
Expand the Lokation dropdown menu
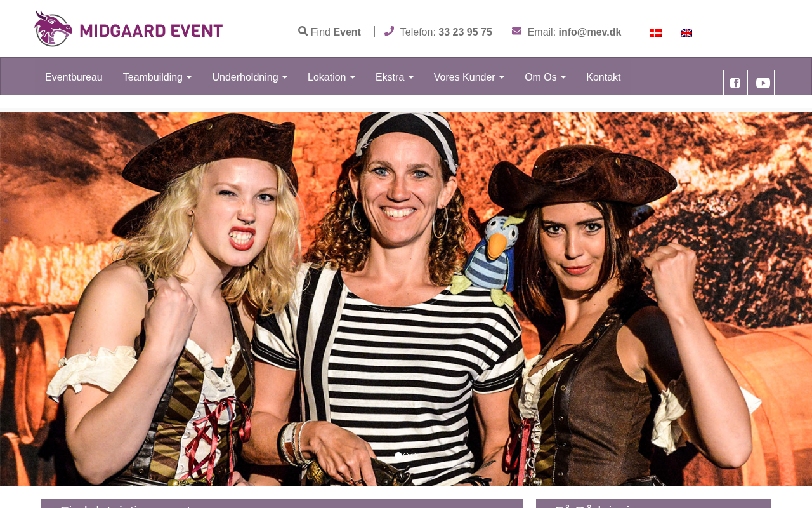[x=331, y=77]
